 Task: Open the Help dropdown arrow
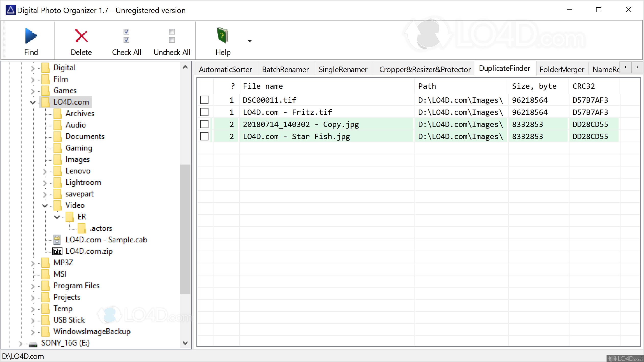(x=249, y=41)
